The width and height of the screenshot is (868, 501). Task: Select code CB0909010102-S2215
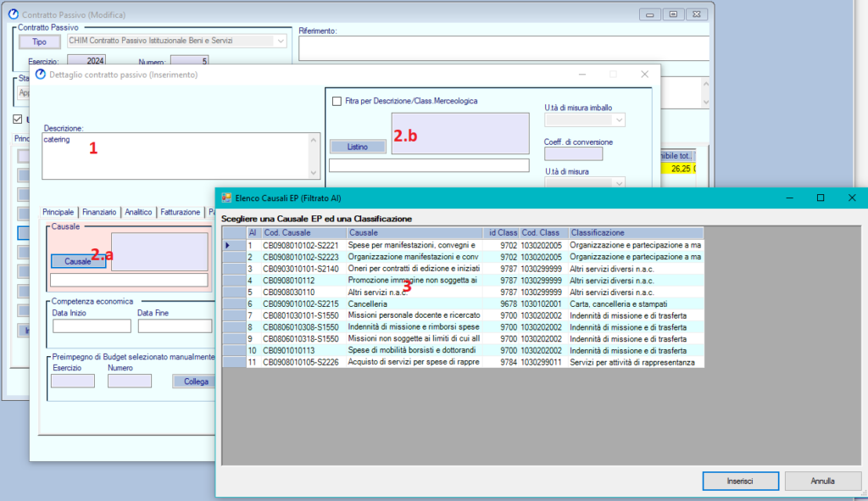click(301, 304)
